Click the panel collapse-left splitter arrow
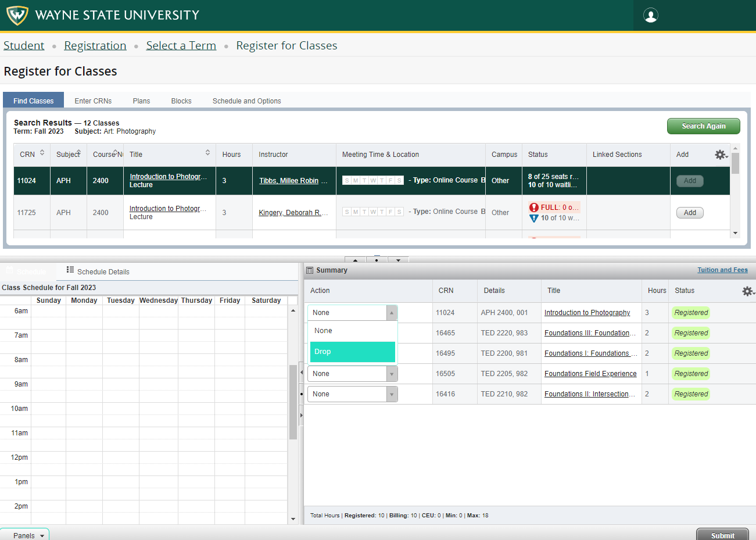Screen dimensions: 756x540 point(301,373)
